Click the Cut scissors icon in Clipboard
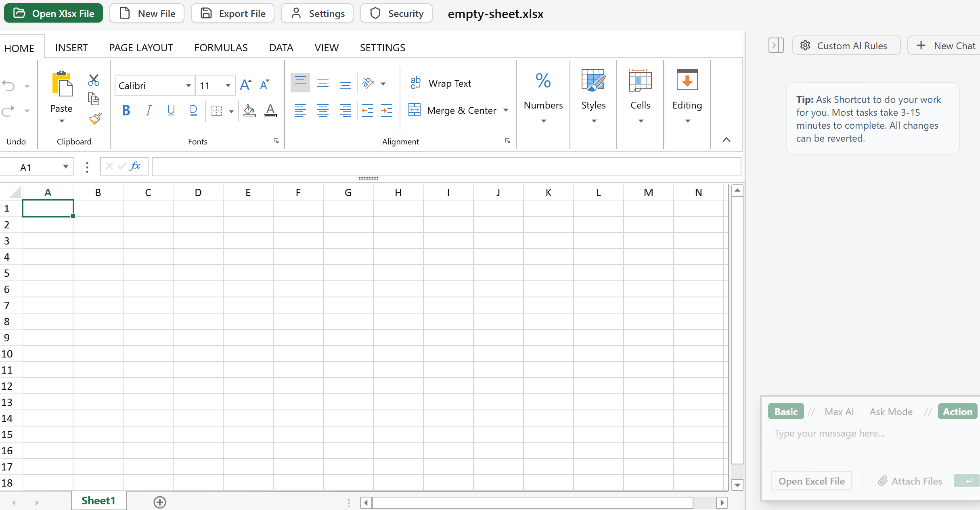 click(x=93, y=80)
